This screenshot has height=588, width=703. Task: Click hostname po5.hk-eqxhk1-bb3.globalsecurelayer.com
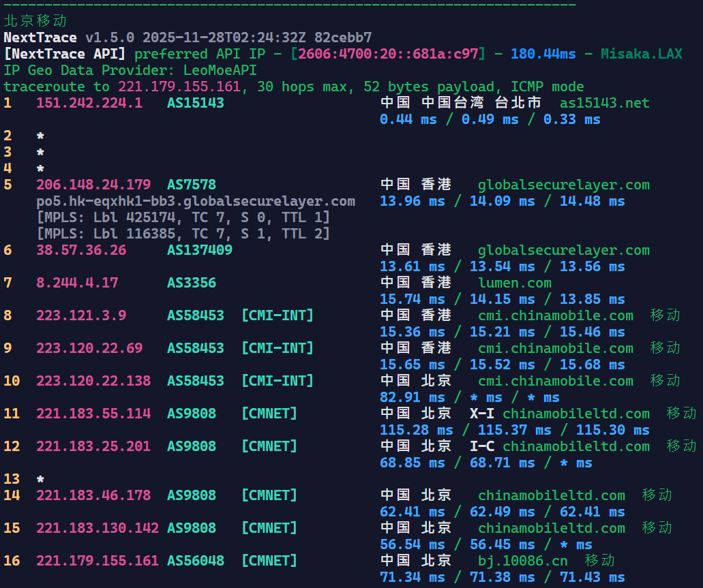pos(196,201)
